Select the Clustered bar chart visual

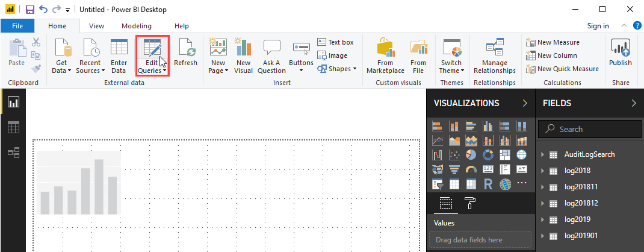471,126
